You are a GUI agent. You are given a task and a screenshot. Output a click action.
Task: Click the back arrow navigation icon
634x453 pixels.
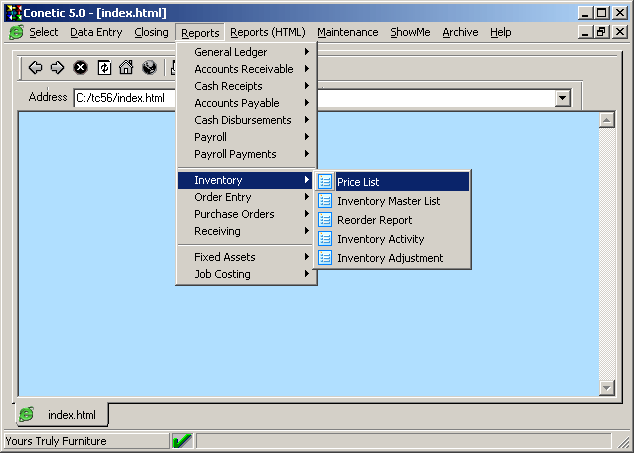click(35, 68)
